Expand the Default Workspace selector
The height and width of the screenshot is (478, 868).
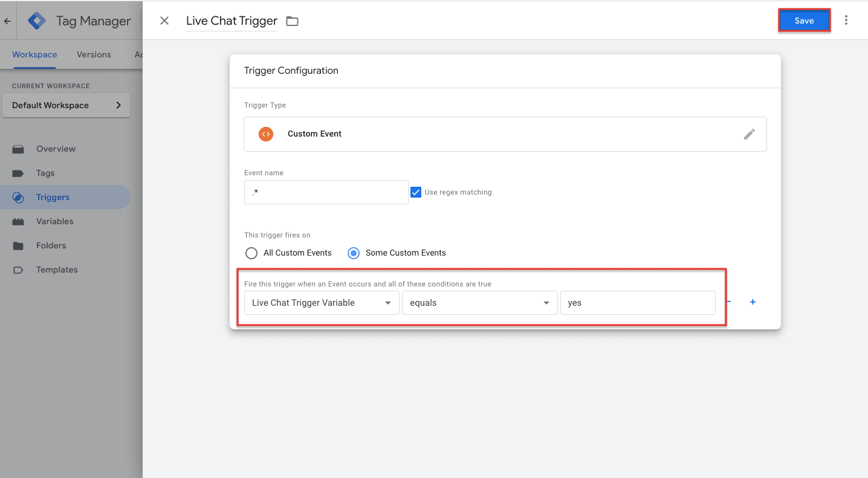click(x=66, y=105)
